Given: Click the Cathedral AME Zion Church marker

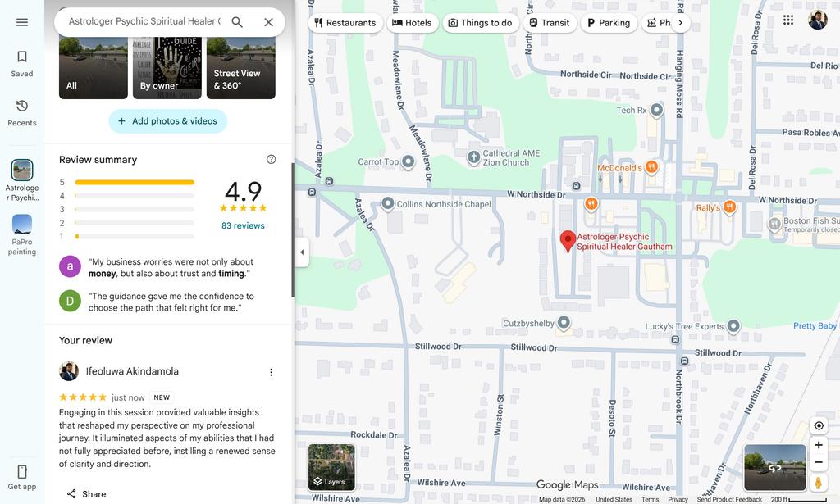Looking at the screenshot, I should [473, 157].
